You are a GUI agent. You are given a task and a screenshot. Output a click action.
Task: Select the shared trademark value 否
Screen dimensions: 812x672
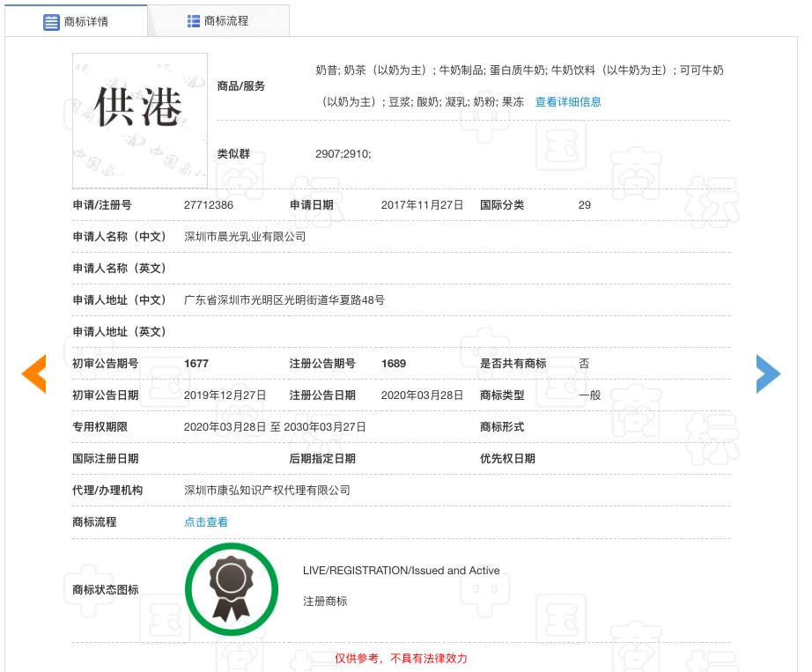coord(584,364)
